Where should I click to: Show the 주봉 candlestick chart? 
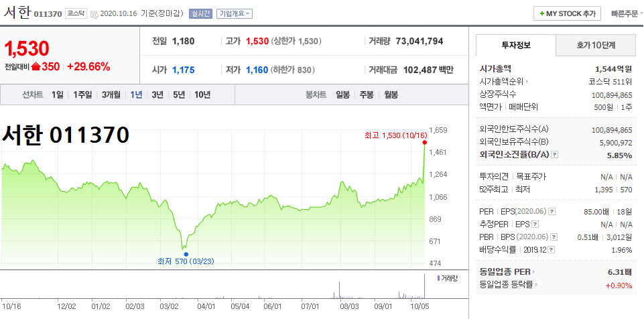[367, 95]
